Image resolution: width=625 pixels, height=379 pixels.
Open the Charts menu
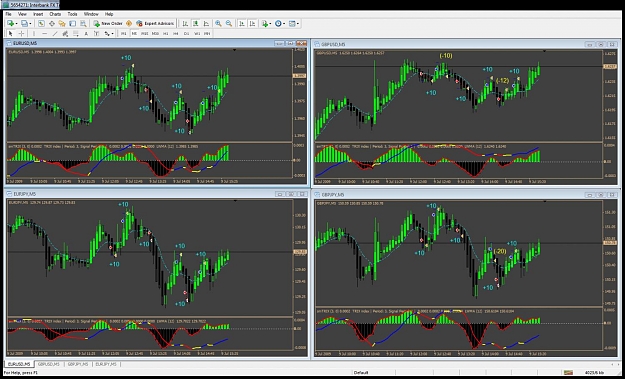[x=55, y=14]
